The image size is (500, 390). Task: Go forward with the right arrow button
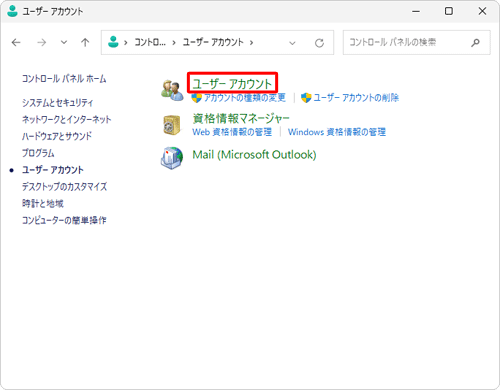tap(42, 42)
